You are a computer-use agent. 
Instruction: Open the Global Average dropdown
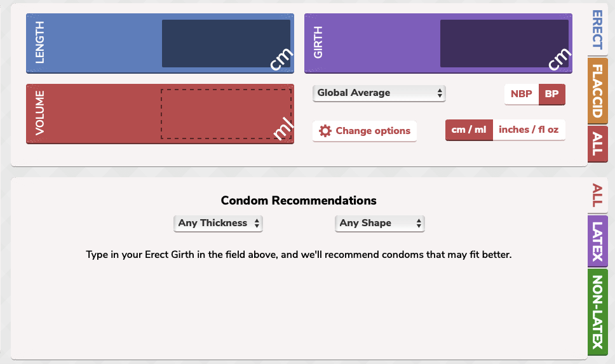379,93
